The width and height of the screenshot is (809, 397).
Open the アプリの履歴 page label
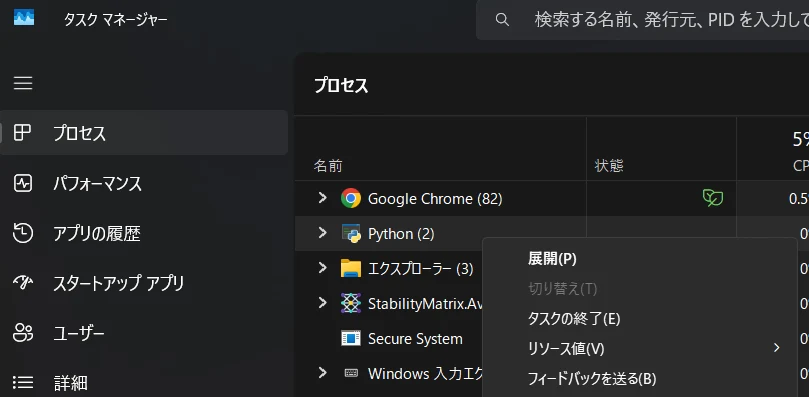point(97,233)
